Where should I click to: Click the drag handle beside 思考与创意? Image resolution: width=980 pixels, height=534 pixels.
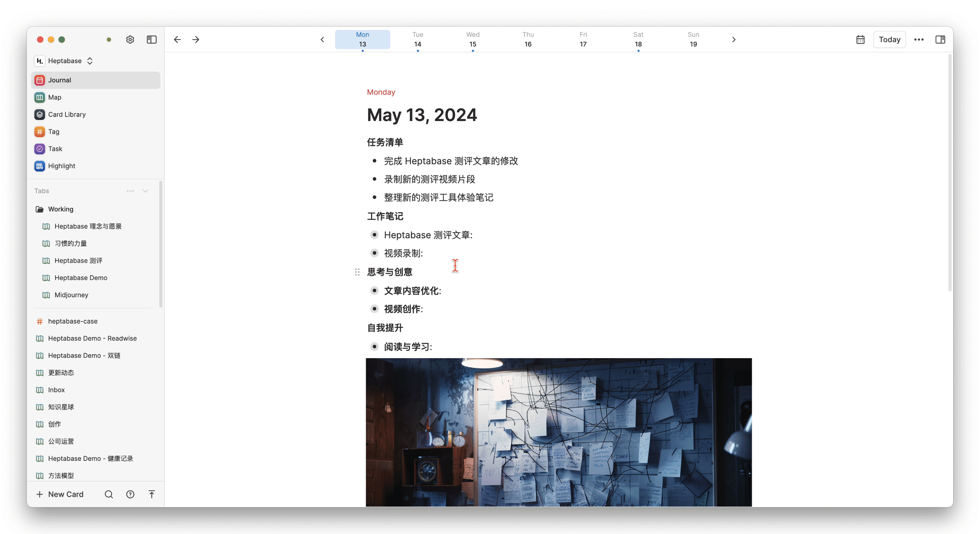357,272
